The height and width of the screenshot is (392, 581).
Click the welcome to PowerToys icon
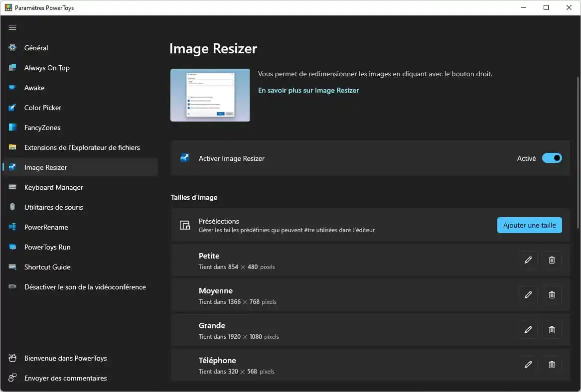coord(12,358)
